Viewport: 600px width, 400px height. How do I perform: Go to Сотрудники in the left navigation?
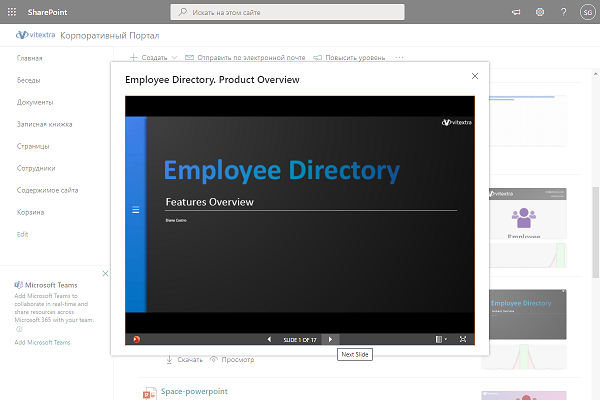(x=36, y=168)
